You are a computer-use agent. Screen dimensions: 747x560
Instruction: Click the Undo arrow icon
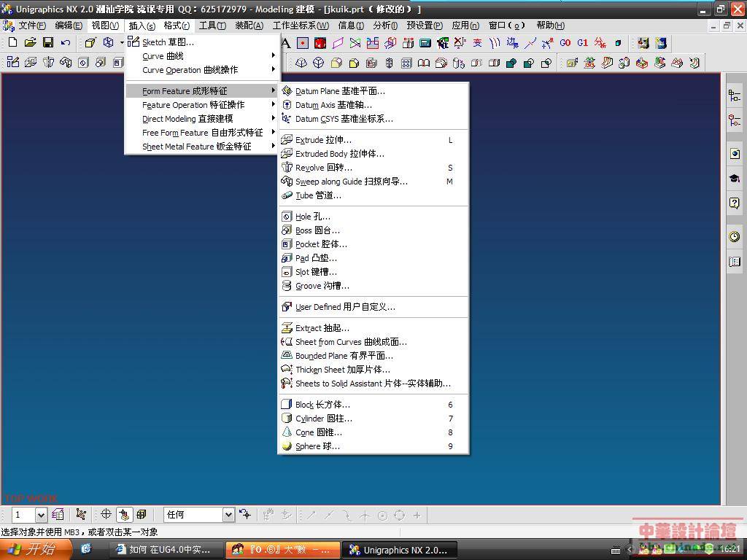point(66,43)
